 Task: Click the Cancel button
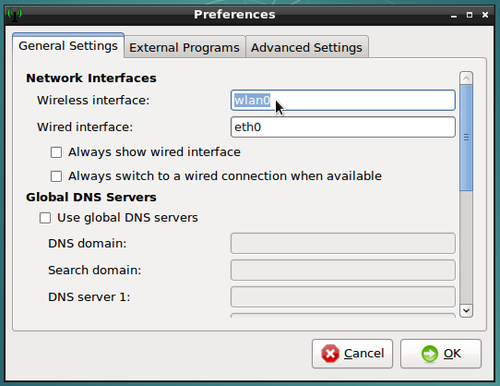352,354
